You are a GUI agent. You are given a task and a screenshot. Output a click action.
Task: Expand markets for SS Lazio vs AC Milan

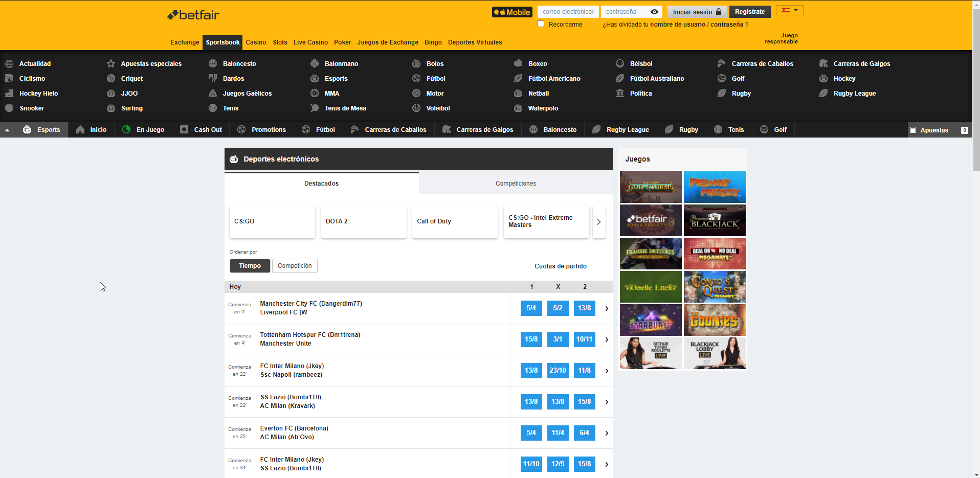[607, 402]
